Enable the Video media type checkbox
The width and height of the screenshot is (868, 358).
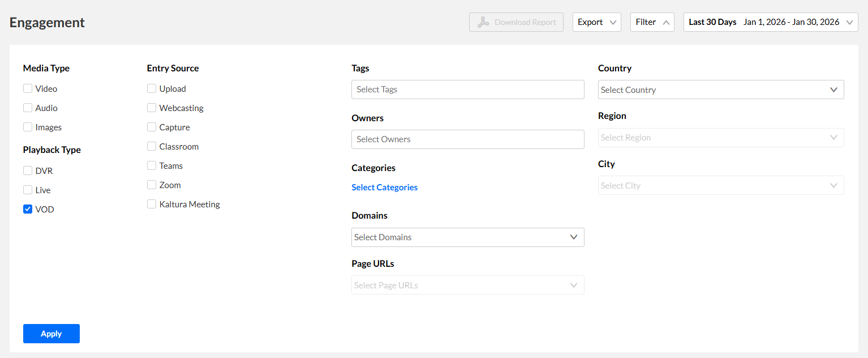(28, 88)
